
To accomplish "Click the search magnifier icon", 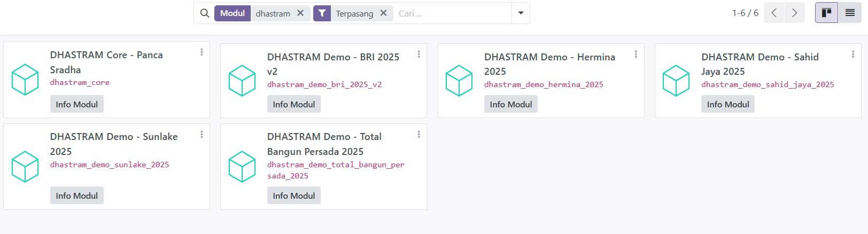I will [x=205, y=13].
